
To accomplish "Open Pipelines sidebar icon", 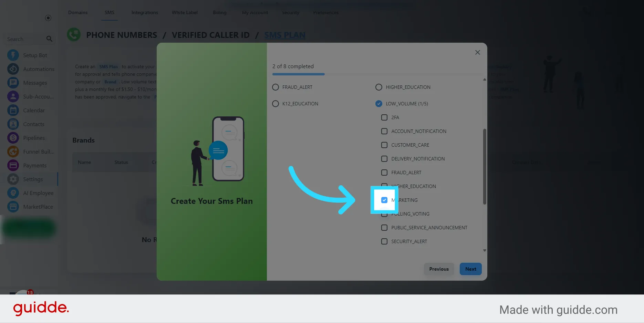I will pos(13,138).
